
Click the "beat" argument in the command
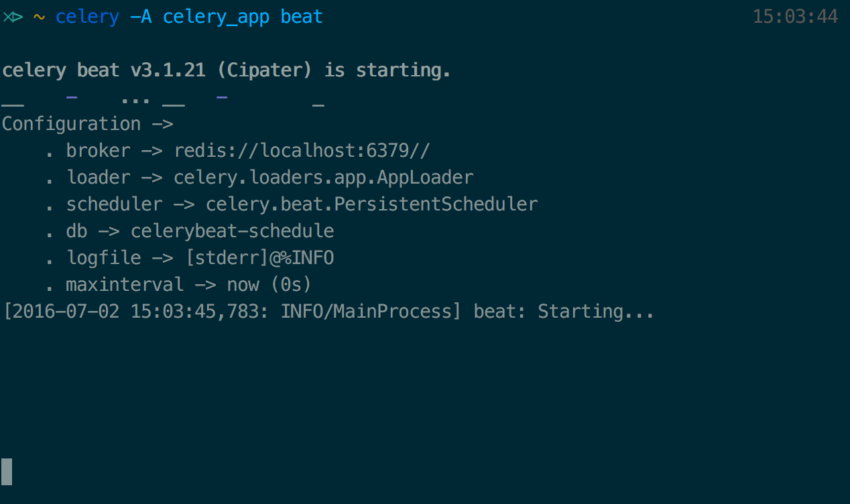pos(302,17)
